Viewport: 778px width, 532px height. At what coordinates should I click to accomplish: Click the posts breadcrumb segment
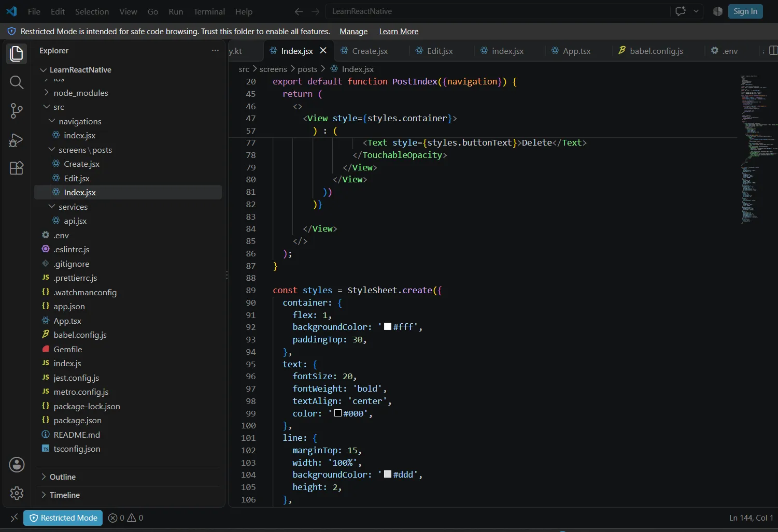(307, 69)
